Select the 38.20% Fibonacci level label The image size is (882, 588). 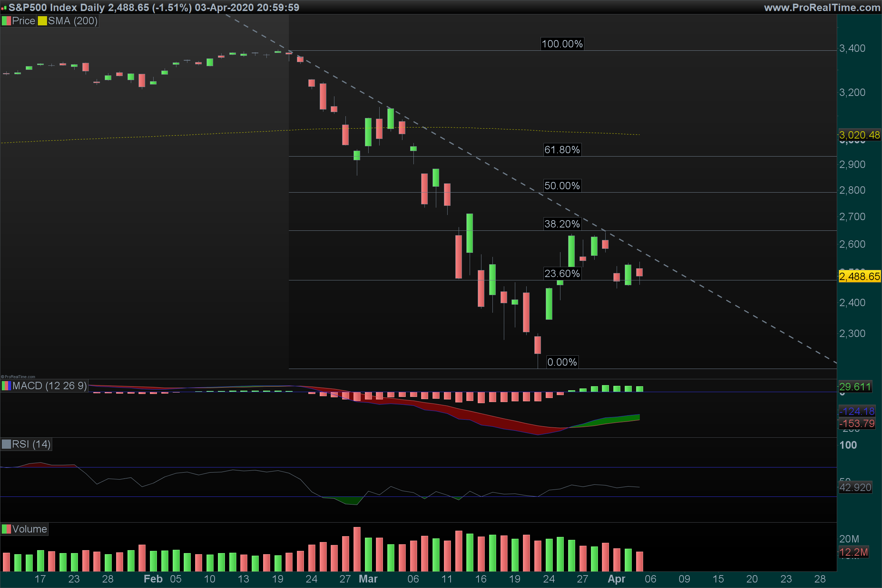coord(562,224)
